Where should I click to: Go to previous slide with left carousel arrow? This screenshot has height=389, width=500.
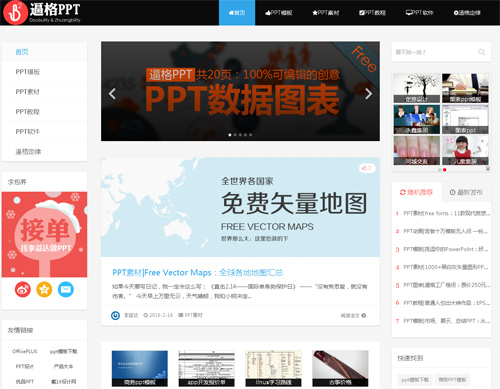tap(112, 94)
